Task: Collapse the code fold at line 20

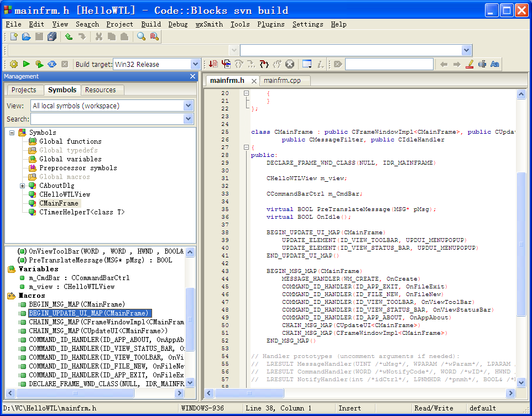Action: (x=246, y=93)
